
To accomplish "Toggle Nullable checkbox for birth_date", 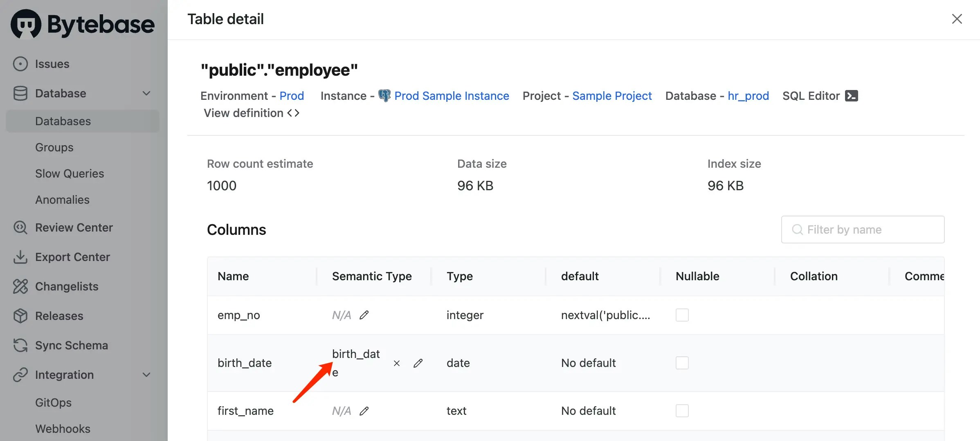I will [682, 363].
